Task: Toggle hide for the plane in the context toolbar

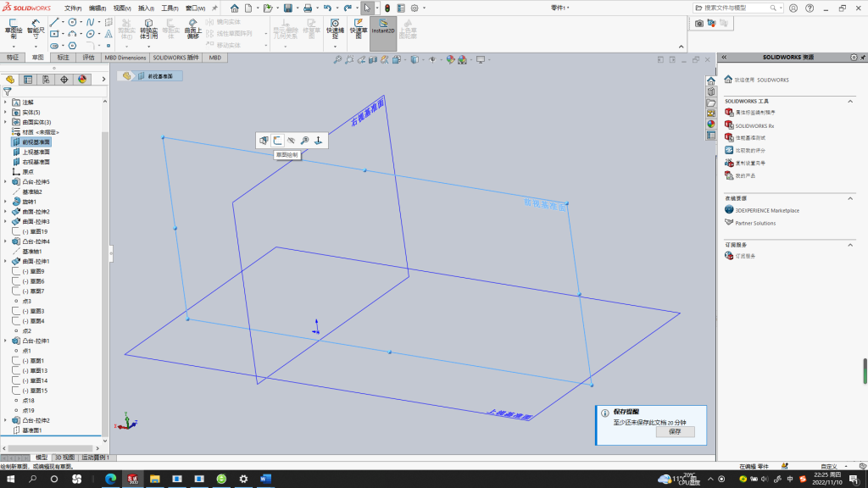Action: 292,141
